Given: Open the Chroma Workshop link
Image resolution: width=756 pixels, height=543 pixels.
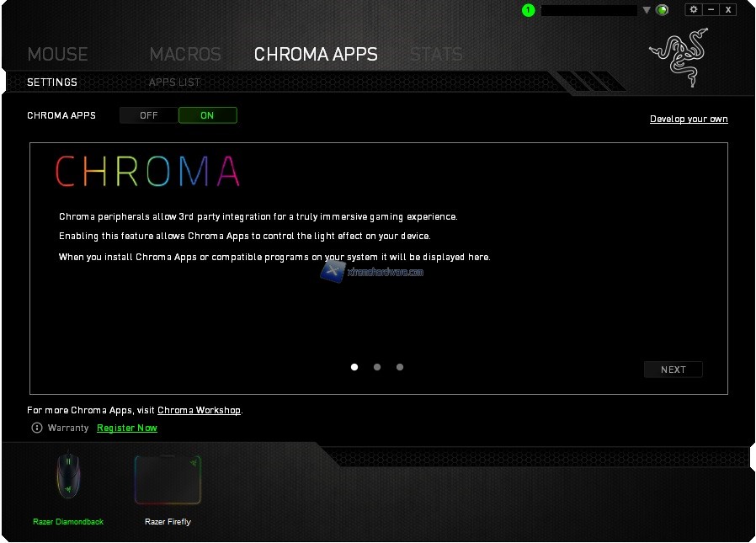Looking at the screenshot, I should pos(199,410).
